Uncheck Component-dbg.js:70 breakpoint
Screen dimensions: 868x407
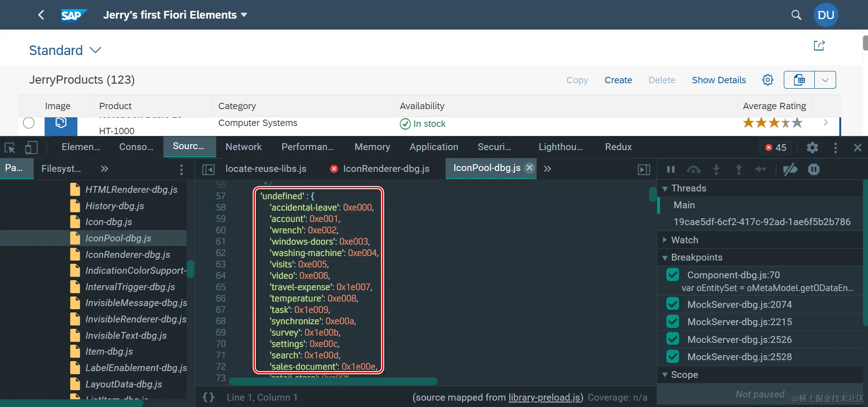(x=672, y=275)
